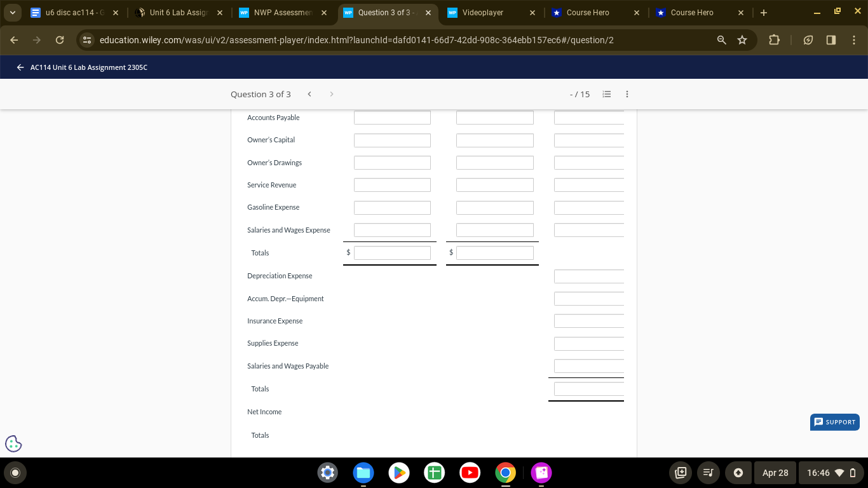
Task: Click the Support button
Action: point(835,422)
